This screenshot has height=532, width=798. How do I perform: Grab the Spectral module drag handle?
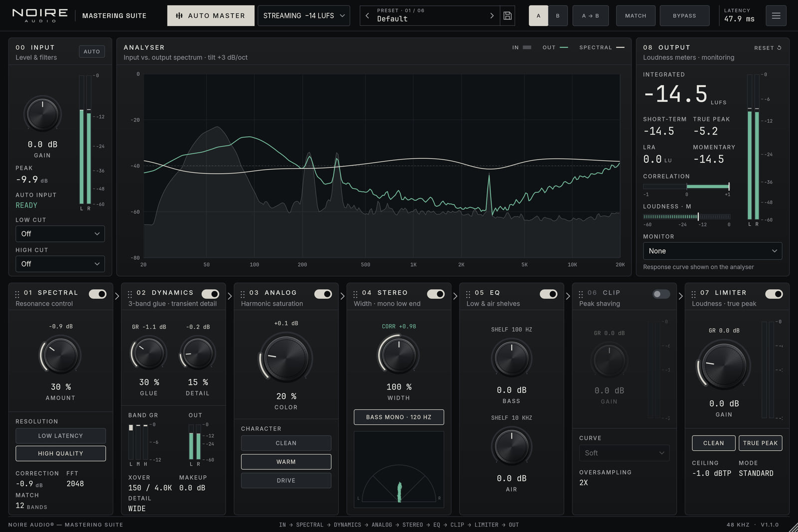(x=17, y=294)
